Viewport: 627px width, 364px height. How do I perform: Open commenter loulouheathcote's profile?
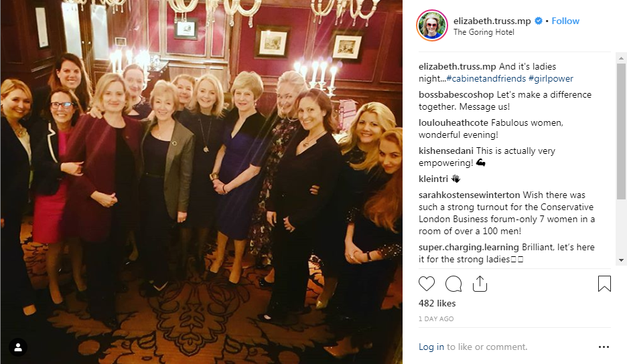pyautogui.click(x=454, y=122)
